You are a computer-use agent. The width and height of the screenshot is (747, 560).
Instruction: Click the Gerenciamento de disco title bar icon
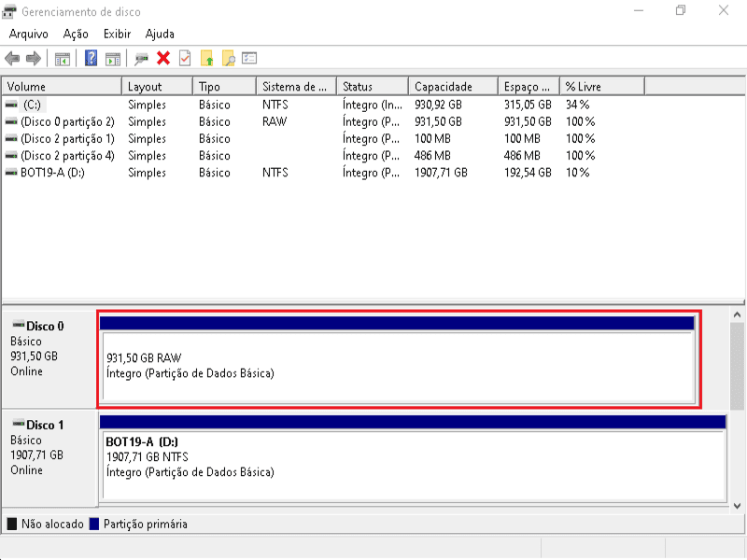tap(11, 10)
